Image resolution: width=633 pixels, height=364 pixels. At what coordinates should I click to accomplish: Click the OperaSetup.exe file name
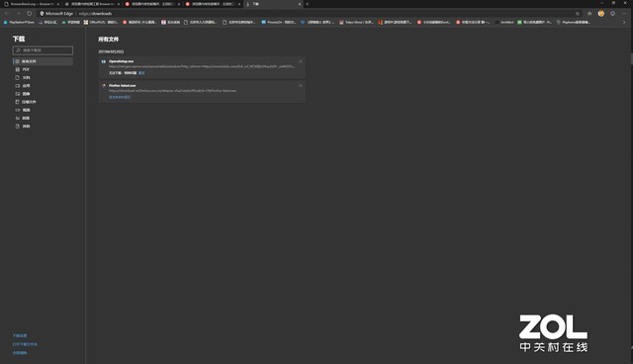[121, 61]
